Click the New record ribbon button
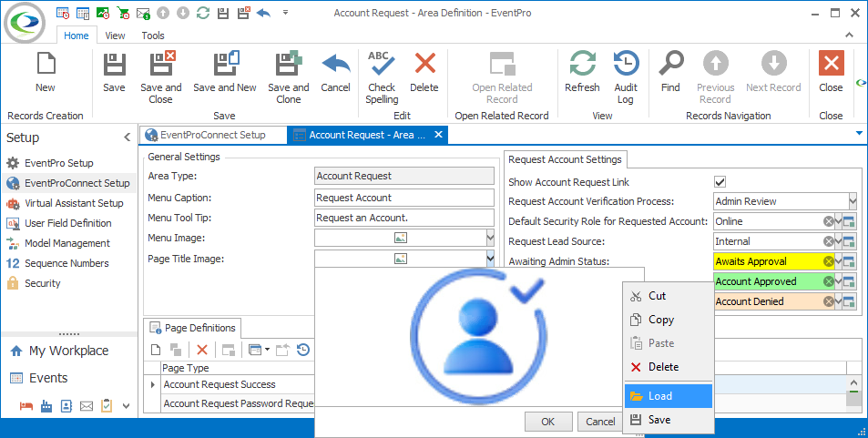 [x=46, y=72]
